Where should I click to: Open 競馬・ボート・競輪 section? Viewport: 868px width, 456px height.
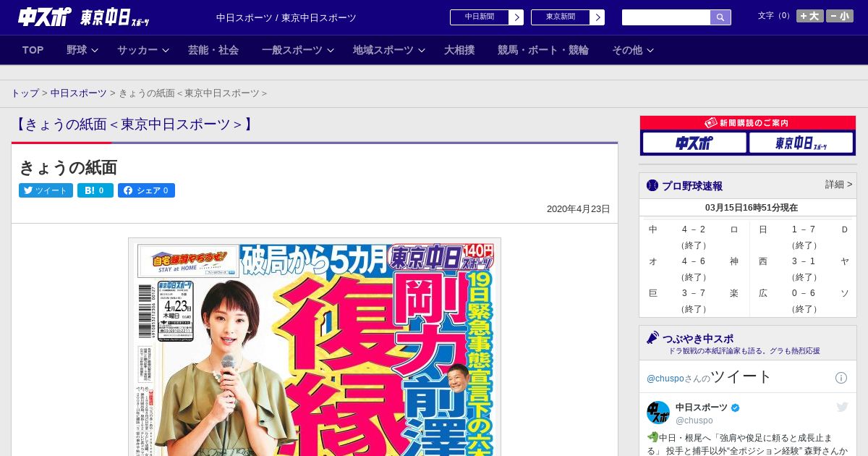(543, 50)
